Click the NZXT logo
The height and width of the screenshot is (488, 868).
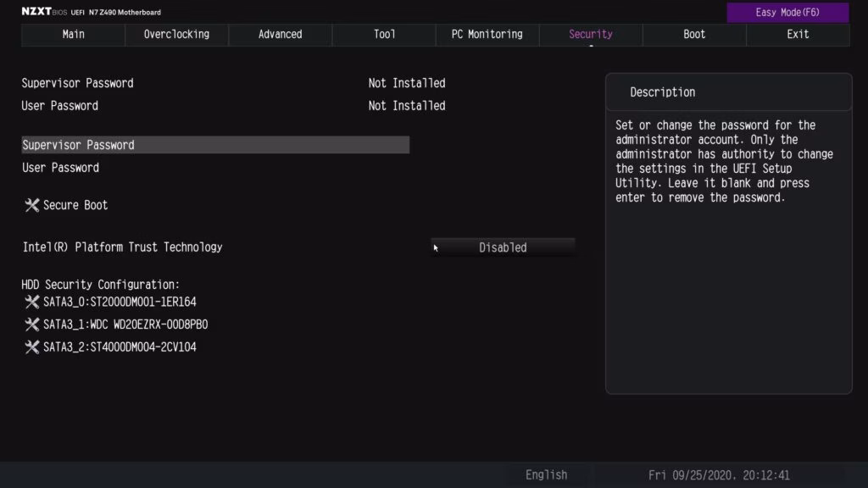pos(36,12)
